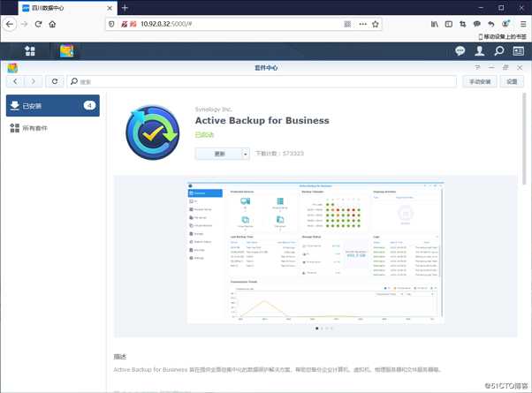The image size is (532, 393).
Task: Click the browser crop screenshot icon
Action: coord(463,24)
